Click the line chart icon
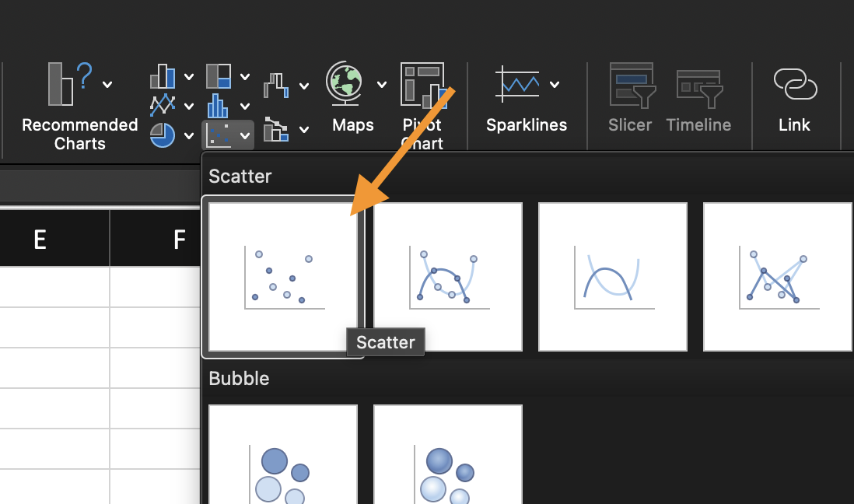 163,105
